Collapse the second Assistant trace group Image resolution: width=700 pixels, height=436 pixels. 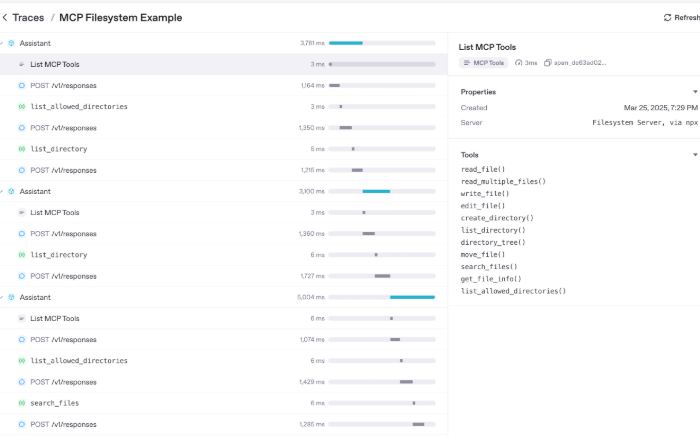[x=2, y=191]
